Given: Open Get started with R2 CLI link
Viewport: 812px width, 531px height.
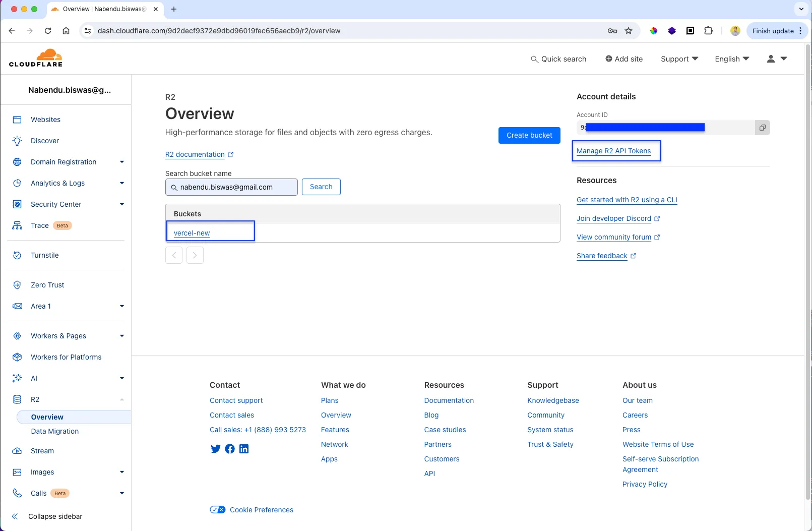Looking at the screenshot, I should 627,200.
